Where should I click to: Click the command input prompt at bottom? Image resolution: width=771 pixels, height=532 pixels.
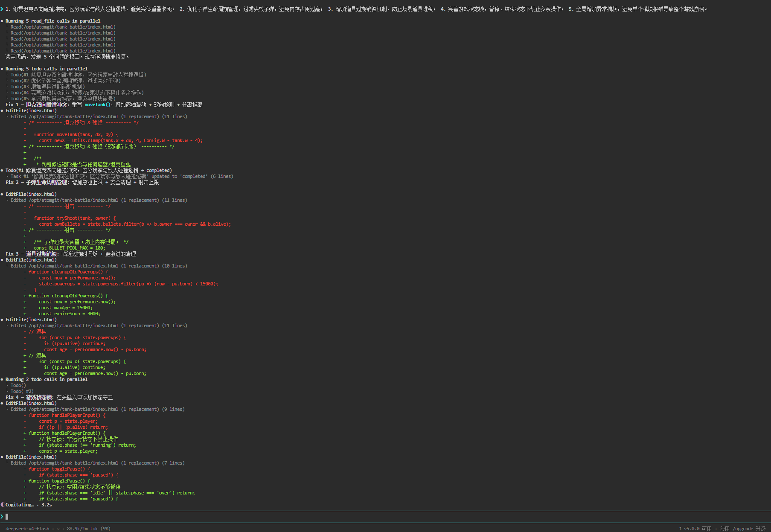[x=385, y=517]
